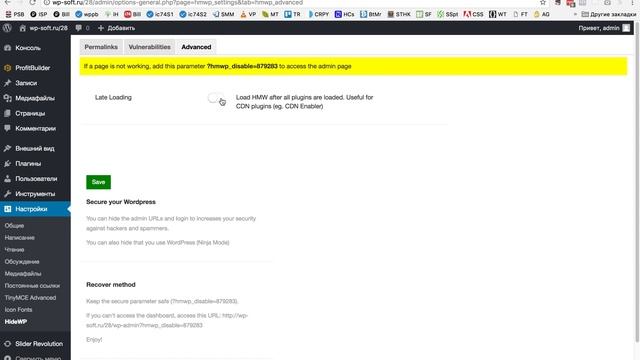Open SMM bookmark
The height and width of the screenshot is (360, 640).
(x=224, y=14)
